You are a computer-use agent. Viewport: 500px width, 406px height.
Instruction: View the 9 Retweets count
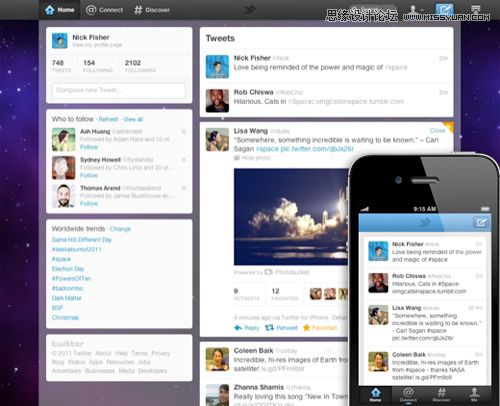[x=246, y=294]
